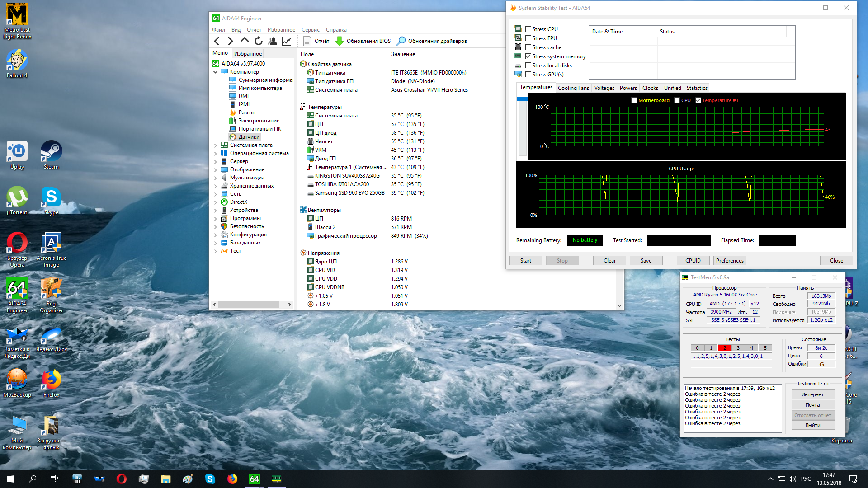Open the BIOS updates green arrow icon

340,41
